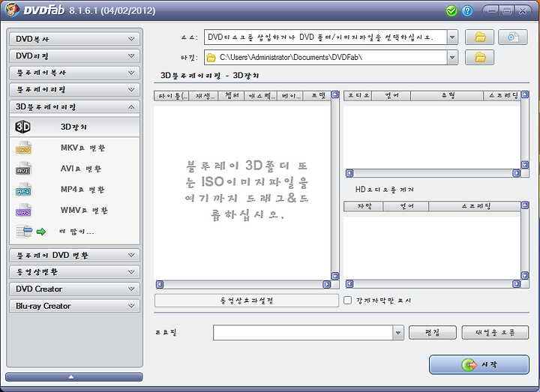Open the More modes entry
The width and height of the screenshot is (540, 392).
75,232
